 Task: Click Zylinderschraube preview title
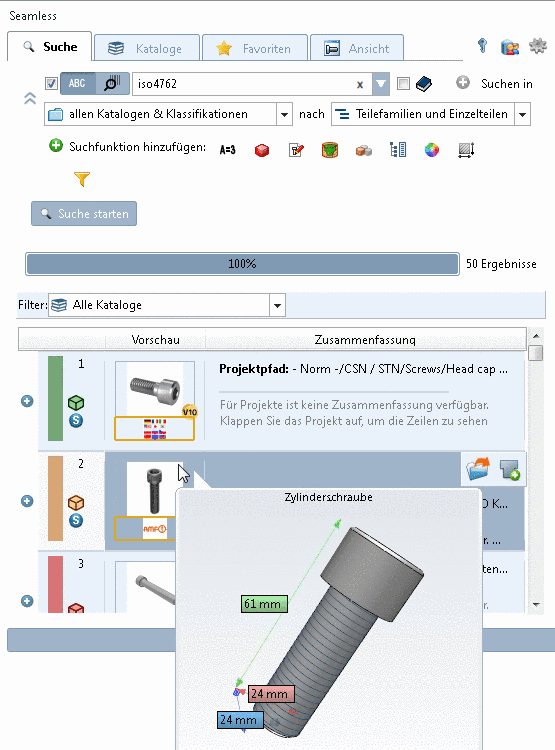point(329,497)
